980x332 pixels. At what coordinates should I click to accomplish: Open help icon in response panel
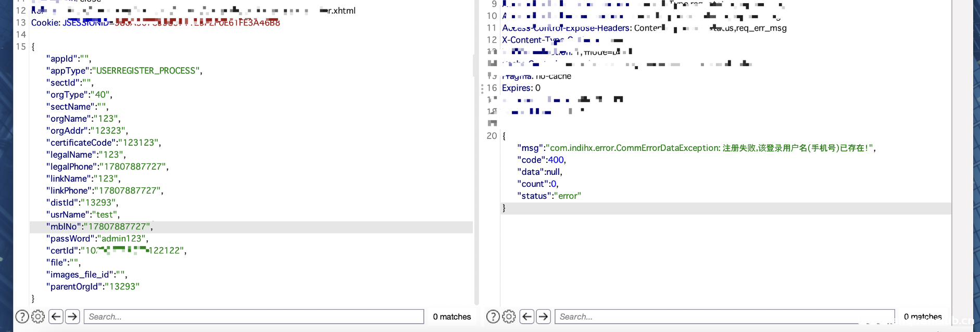493,316
